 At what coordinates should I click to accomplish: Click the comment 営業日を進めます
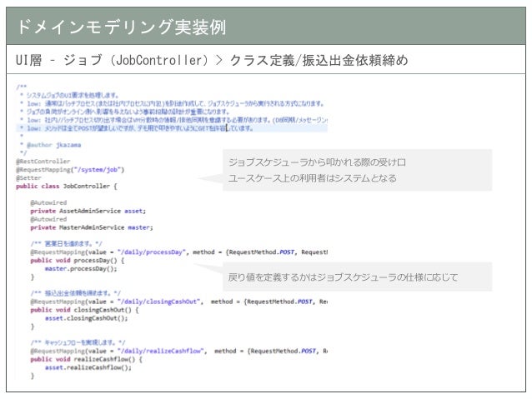(x=66, y=244)
